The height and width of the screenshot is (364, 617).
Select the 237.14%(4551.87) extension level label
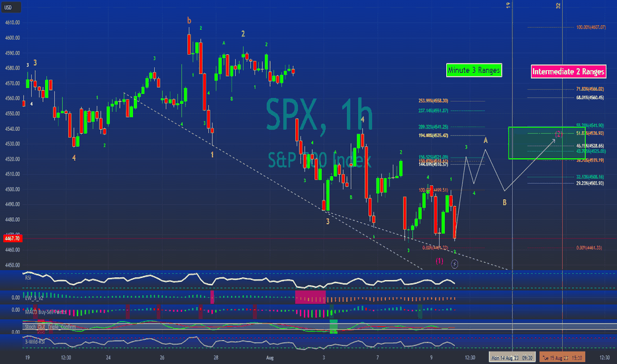click(x=433, y=111)
